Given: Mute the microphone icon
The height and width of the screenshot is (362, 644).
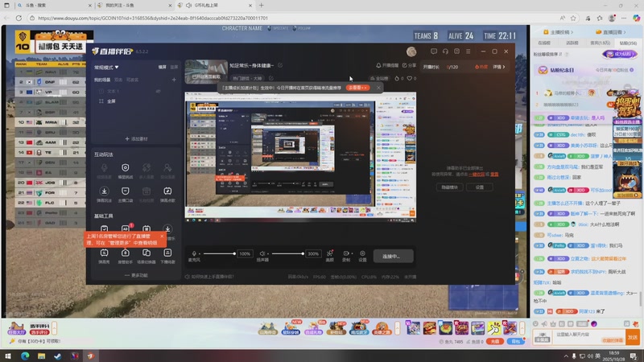Looking at the screenshot, I should tap(194, 253).
